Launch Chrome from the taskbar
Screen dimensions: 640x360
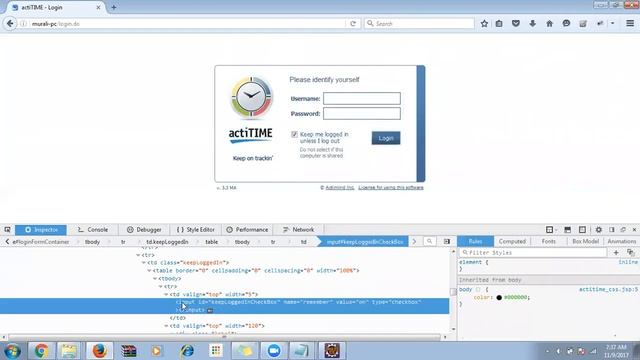tap(41, 351)
